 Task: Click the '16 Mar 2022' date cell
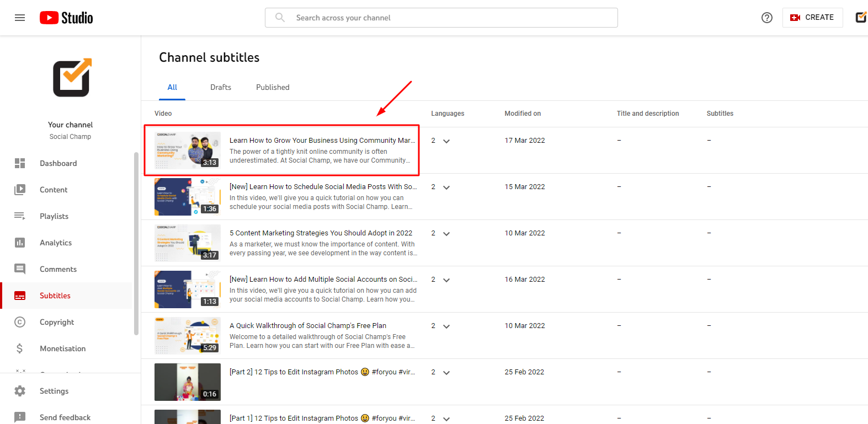click(x=525, y=280)
